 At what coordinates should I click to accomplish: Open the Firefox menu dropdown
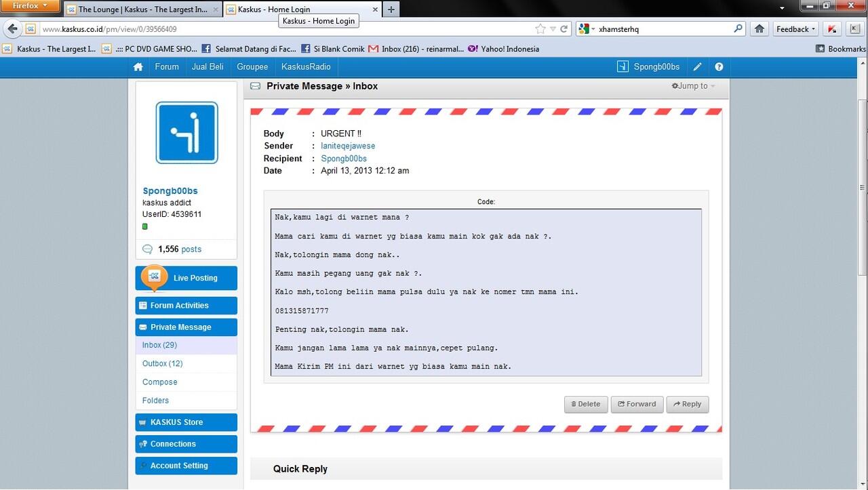[x=31, y=6]
